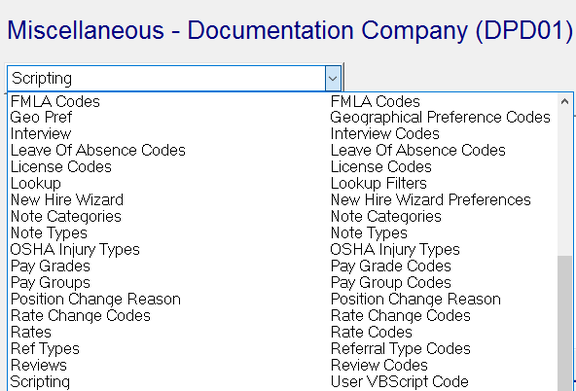
Task: Click the scroll up arrow of the dropdown list
Action: coord(565,101)
